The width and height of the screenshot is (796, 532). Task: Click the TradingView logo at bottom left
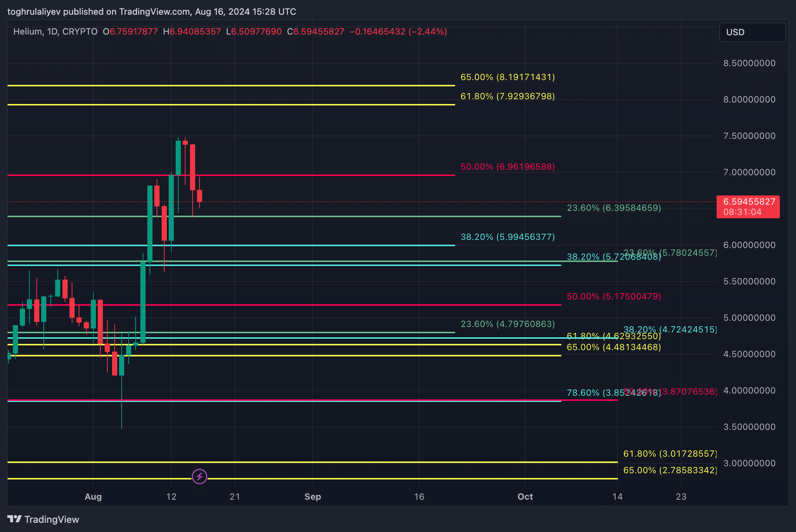tap(43, 519)
